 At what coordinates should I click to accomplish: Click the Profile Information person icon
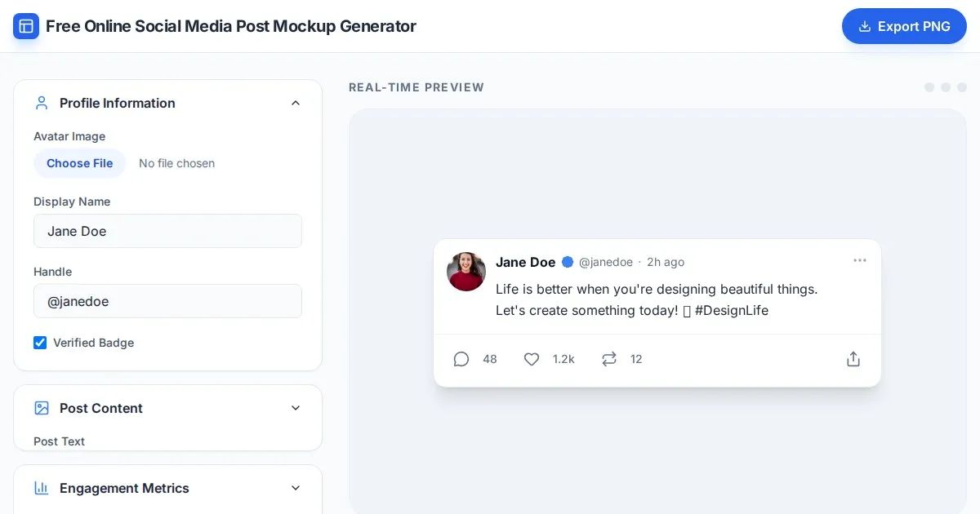(42, 103)
